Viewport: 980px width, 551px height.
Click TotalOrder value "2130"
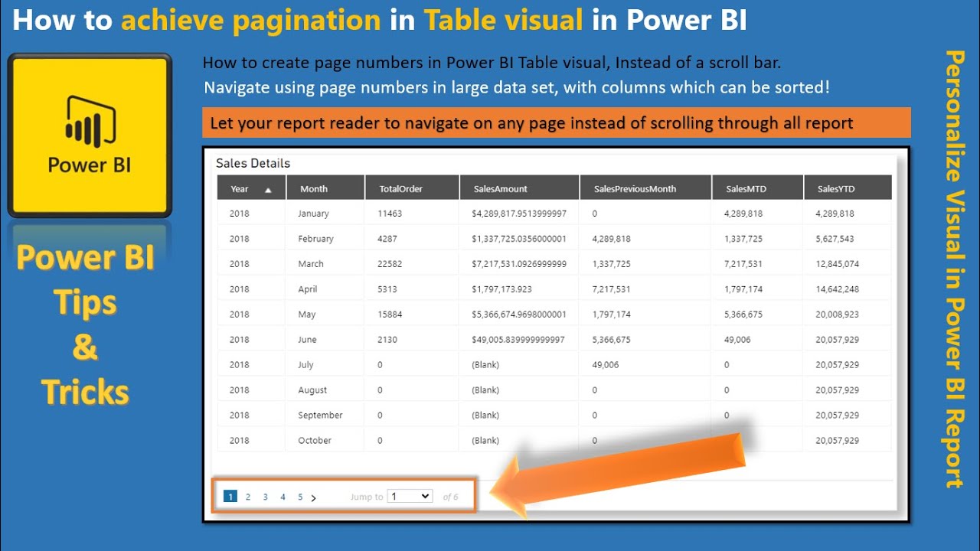[387, 340]
